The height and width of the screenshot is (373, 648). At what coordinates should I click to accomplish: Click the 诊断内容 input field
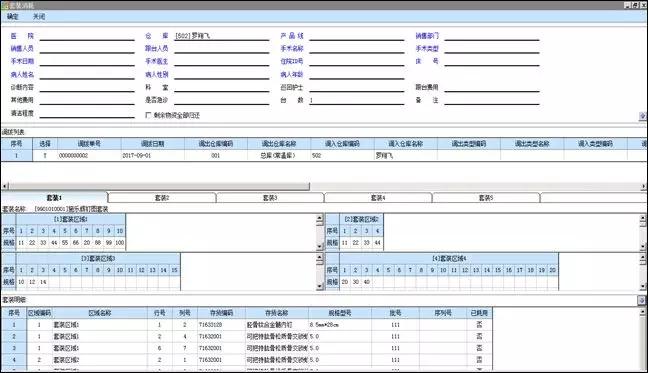(87, 87)
